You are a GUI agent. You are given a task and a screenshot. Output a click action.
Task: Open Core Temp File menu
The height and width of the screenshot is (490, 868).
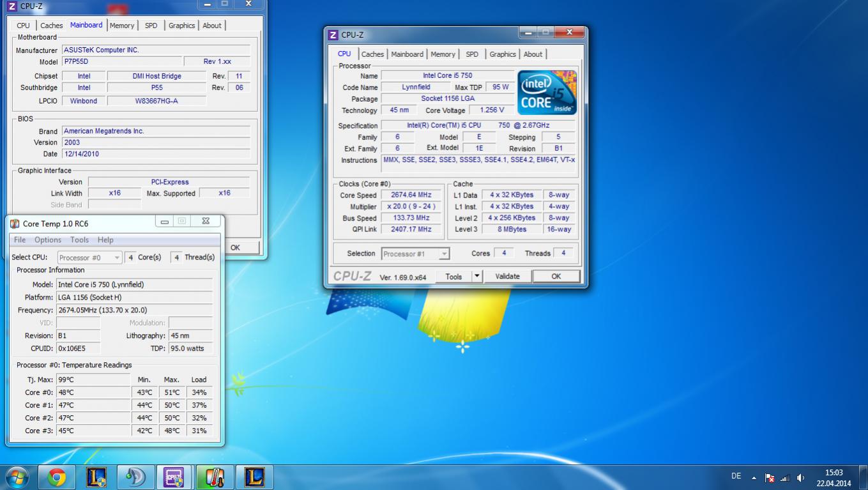[x=20, y=240]
